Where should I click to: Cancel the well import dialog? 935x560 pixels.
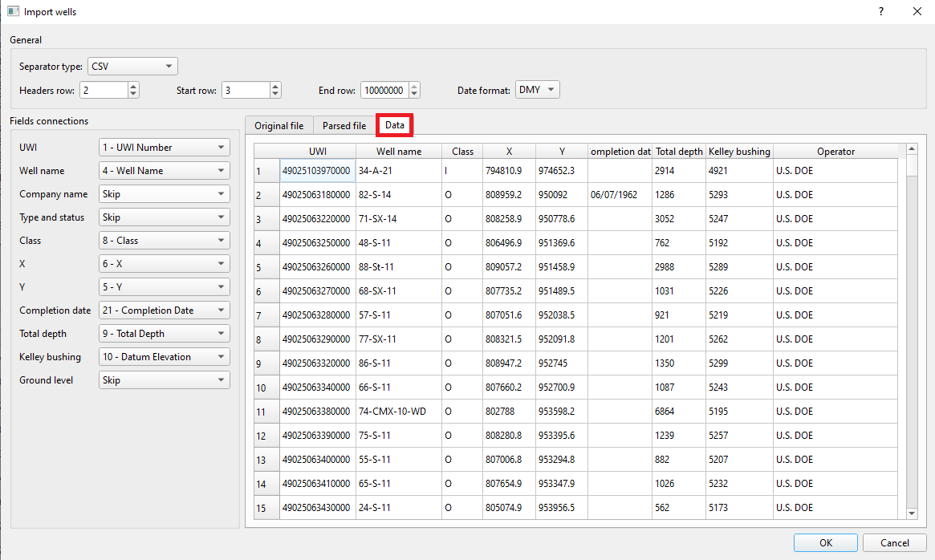tap(894, 542)
